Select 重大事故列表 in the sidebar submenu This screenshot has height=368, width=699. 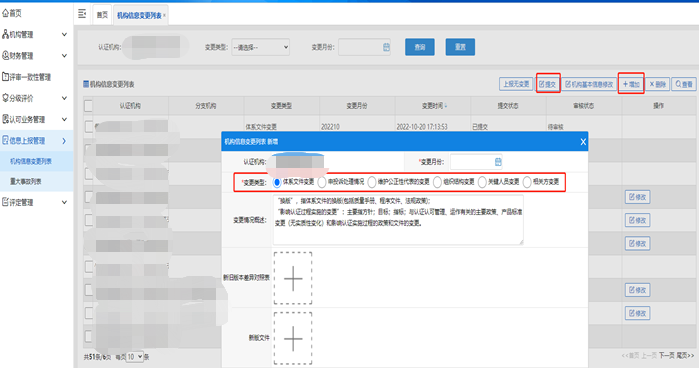pyautogui.click(x=26, y=182)
